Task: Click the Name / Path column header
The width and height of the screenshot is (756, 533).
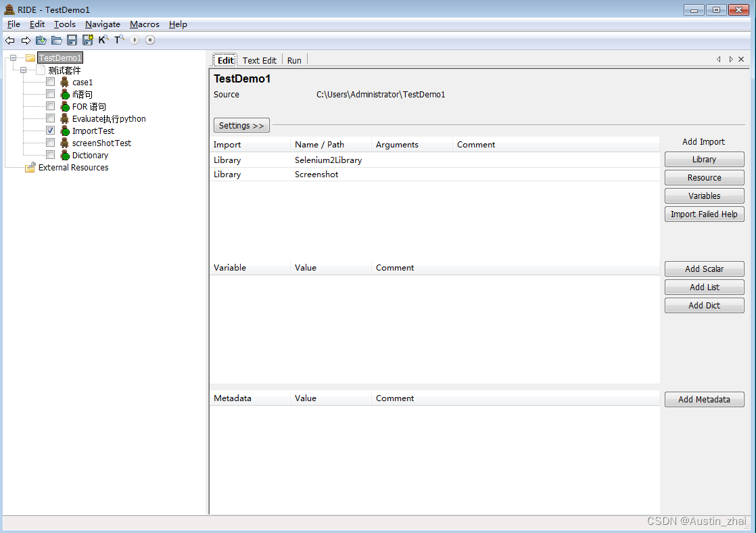Action: tap(331, 145)
